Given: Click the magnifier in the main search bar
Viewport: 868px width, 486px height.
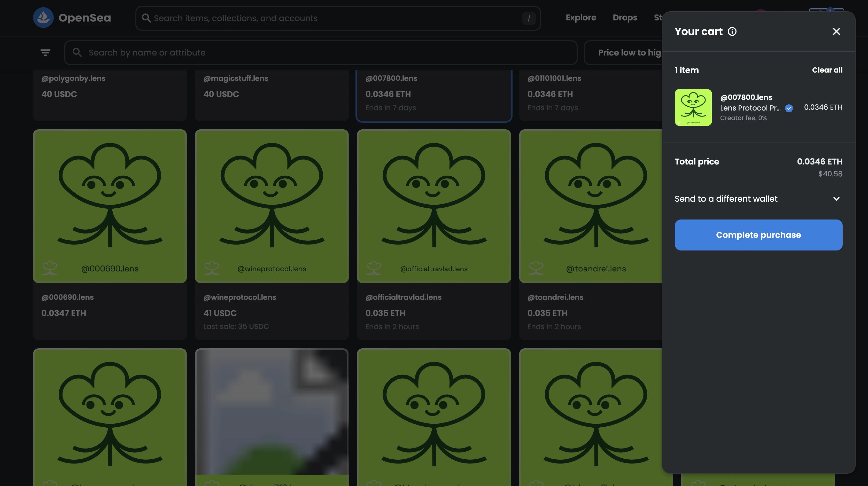Looking at the screenshot, I should [x=146, y=18].
